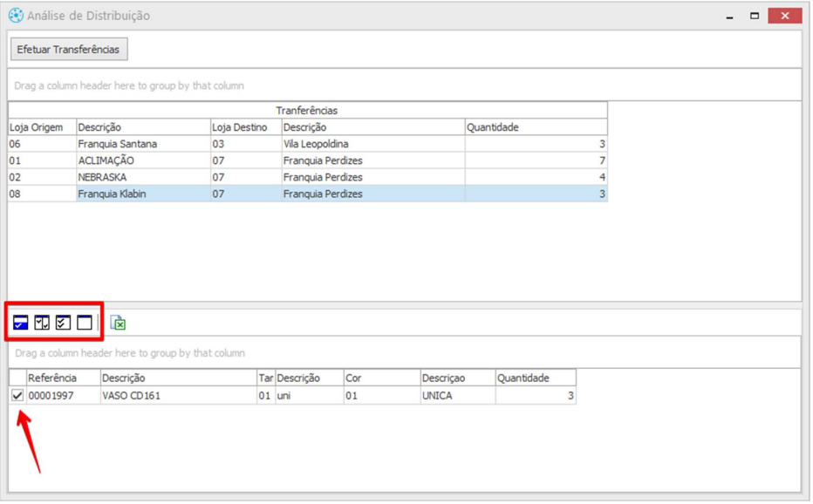Click the Tranferências band header
Screen dimensions: 813x504
307,111
